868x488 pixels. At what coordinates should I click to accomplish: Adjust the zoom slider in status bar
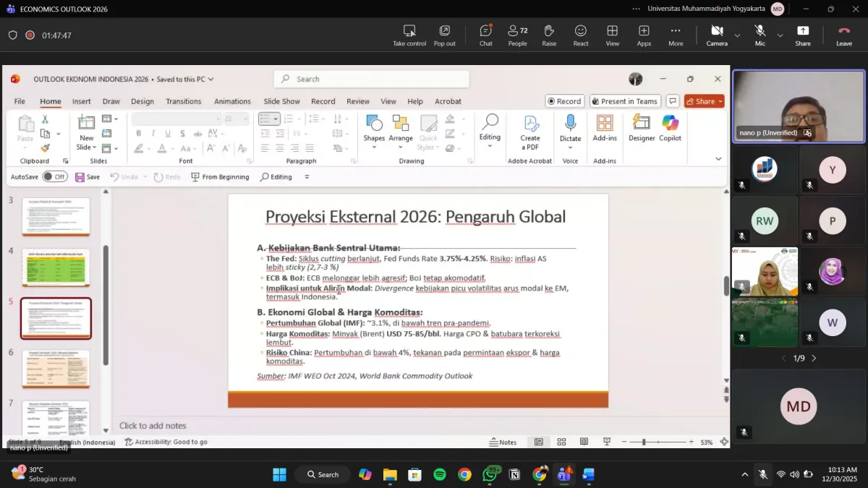(x=644, y=442)
